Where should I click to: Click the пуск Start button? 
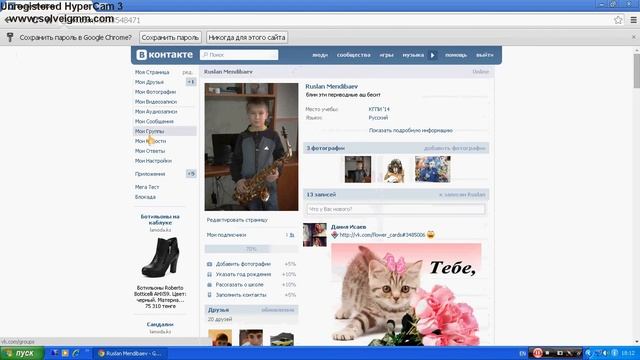[22, 353]
